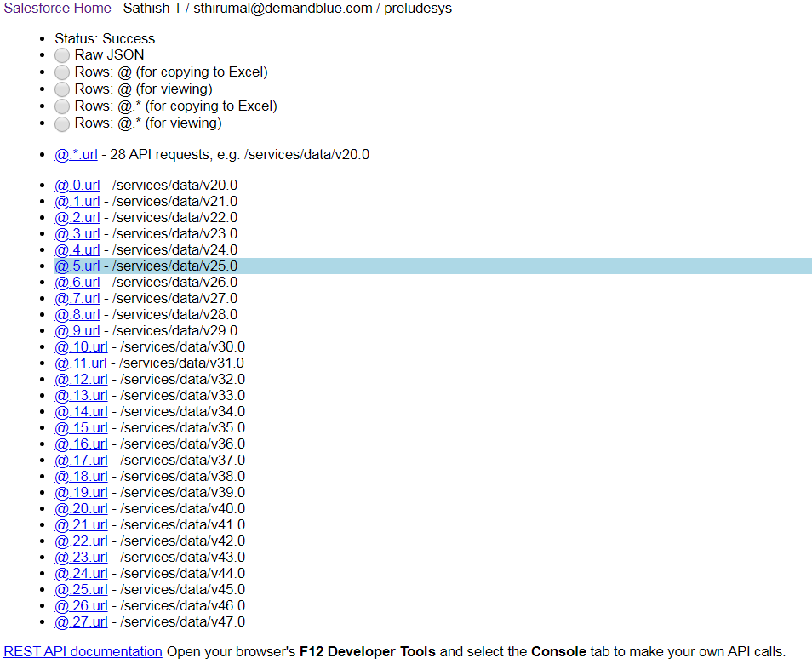This screenshot has width=812, height=664.
Task: Follow the @.21.url link for v41.0
Action: coord(81,525)
